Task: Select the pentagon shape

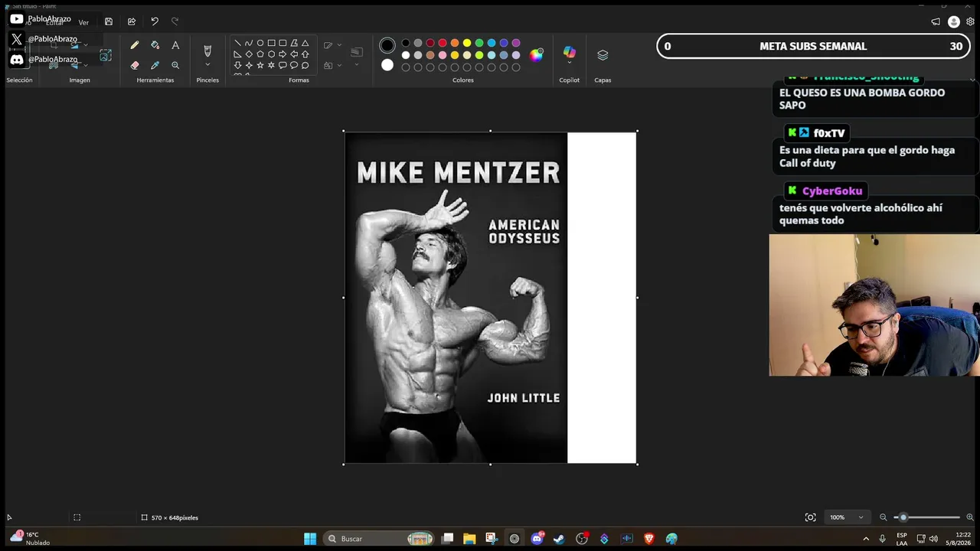Action: coord(260,54)
